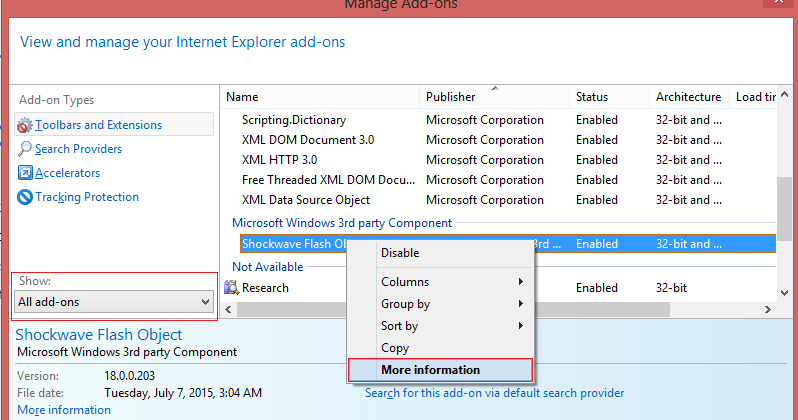Click the Toolbars and Extensions gear icon

[24, 125]
